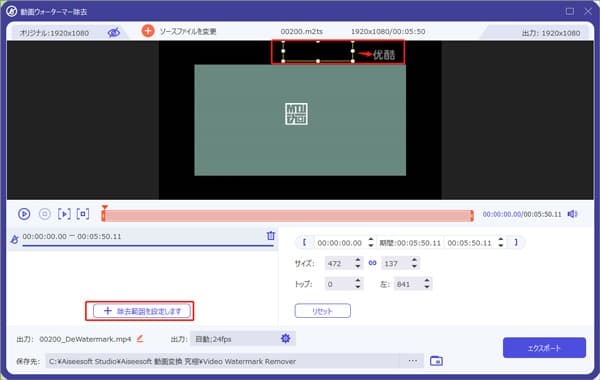Click the エクスポート export button

coord(544,348)
